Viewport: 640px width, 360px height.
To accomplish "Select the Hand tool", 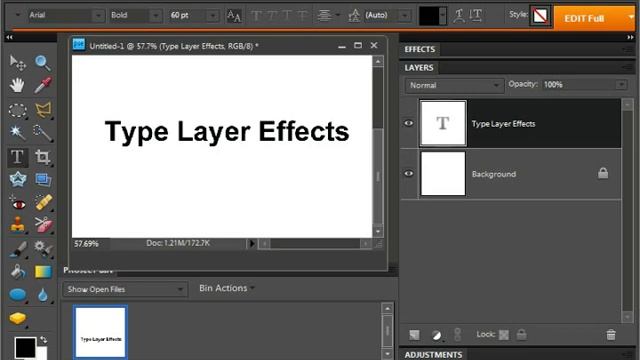I will click(18, 85).
